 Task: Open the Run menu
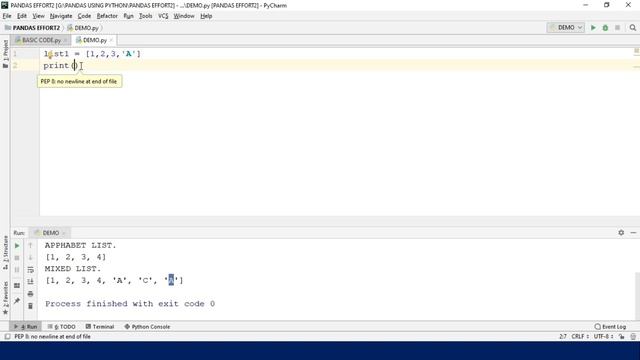pyautogui.click(x=128, y=16)
